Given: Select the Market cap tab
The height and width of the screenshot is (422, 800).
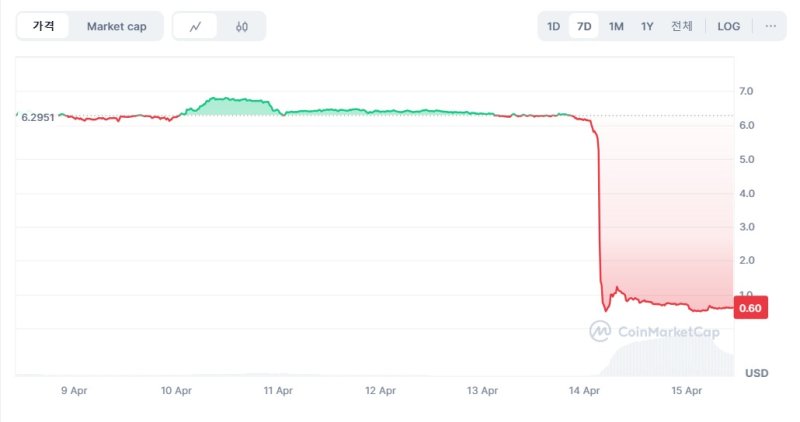Looking at the screenshot, I should 116,26.
